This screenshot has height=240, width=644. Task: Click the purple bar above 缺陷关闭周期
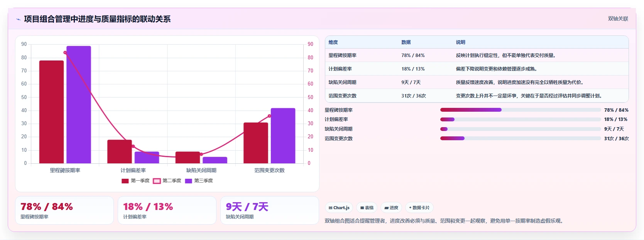(215, 160)
